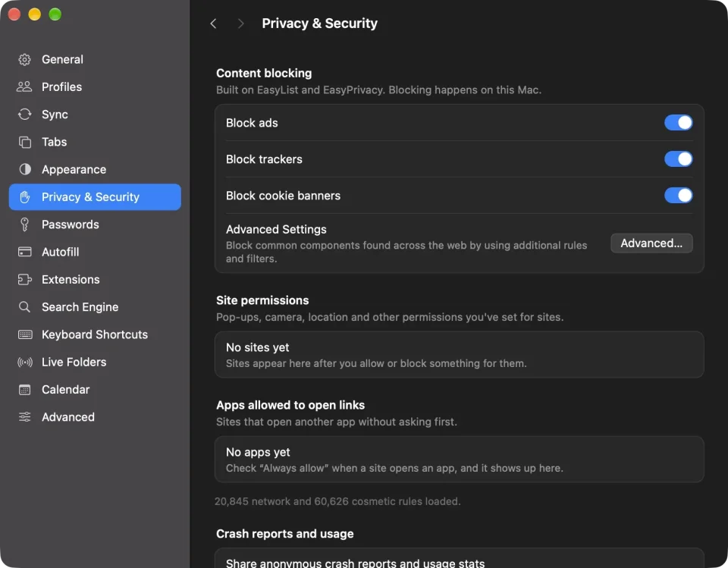Click the Profiles people icon
This screenshot has height=568, width=728.
click(x=24, y=87)
